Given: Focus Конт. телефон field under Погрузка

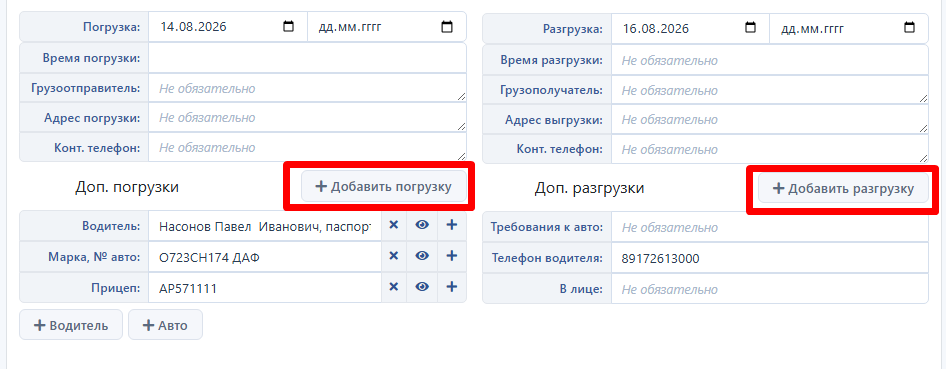Looking at the screenshot, I should click(x=307, y=147).
